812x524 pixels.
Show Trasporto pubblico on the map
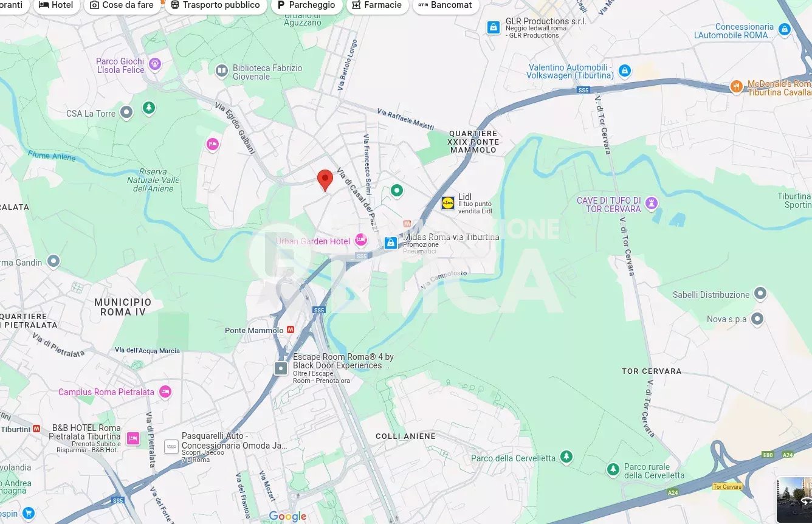tap(216, 5)
